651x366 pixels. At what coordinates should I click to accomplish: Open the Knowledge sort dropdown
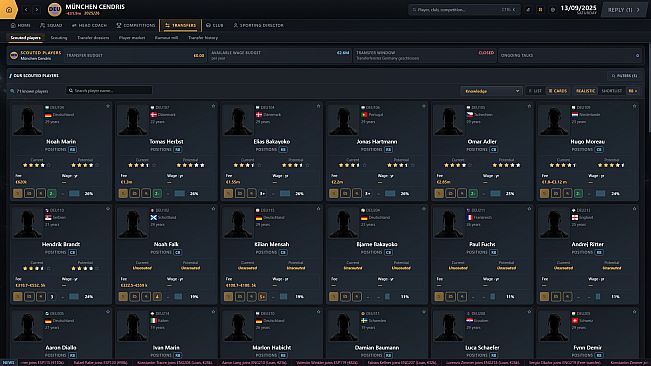[x=491, y=91]
